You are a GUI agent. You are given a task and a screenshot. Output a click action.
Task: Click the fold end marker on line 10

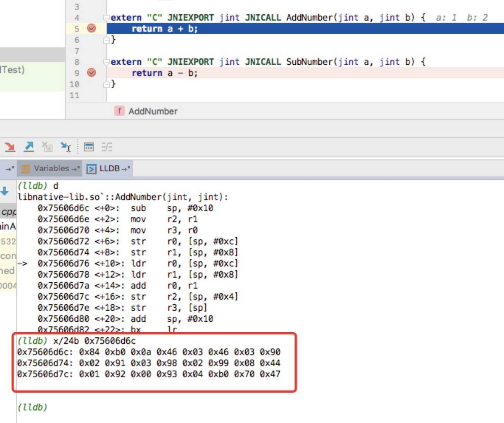pyautogui.click(x=107, y=84)
